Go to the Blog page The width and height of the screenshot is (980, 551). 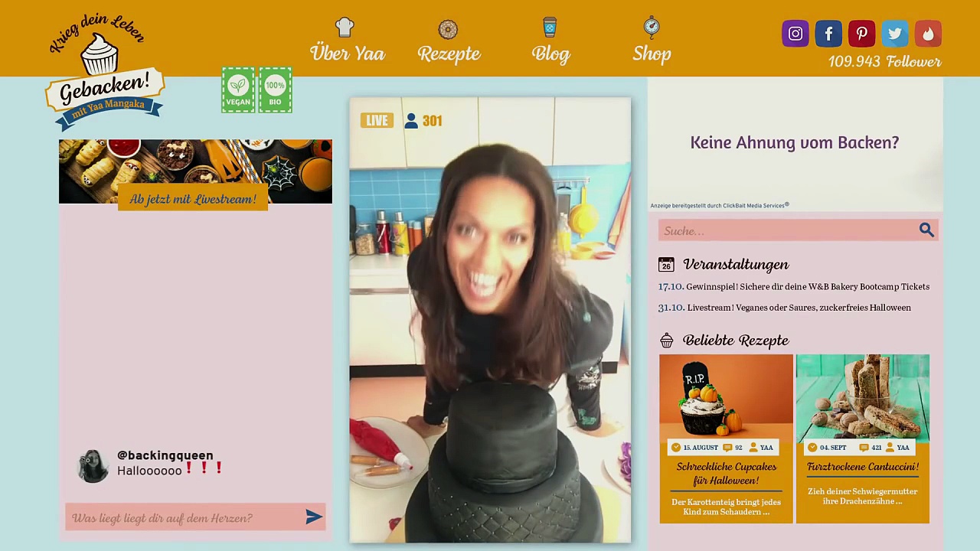point(550,41)
